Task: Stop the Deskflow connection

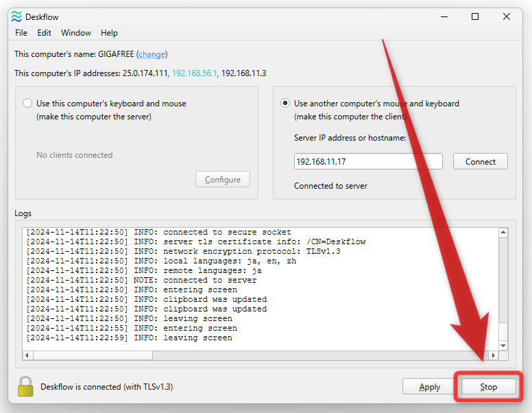Action: click(488, 386)
